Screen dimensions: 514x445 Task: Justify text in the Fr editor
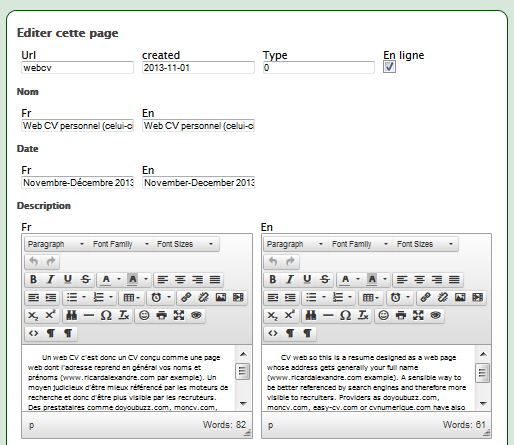pyautogui.click(x=215, y=279)
